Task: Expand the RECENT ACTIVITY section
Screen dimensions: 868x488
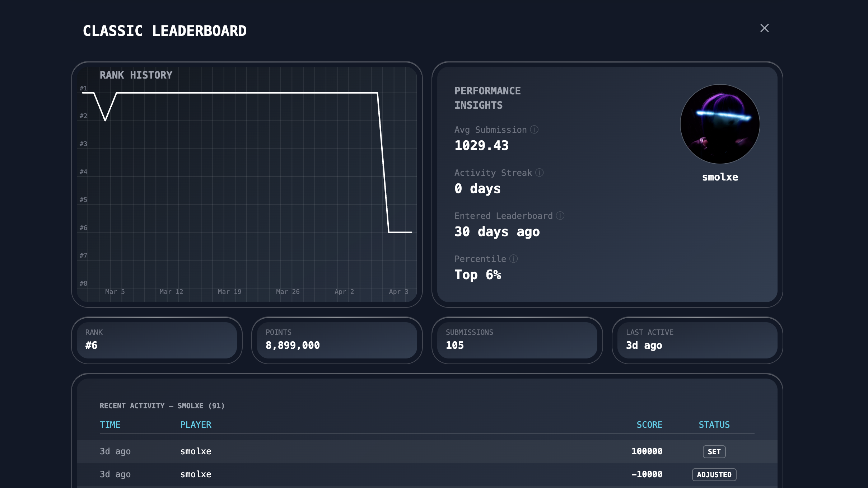Action: click(162, 406)
